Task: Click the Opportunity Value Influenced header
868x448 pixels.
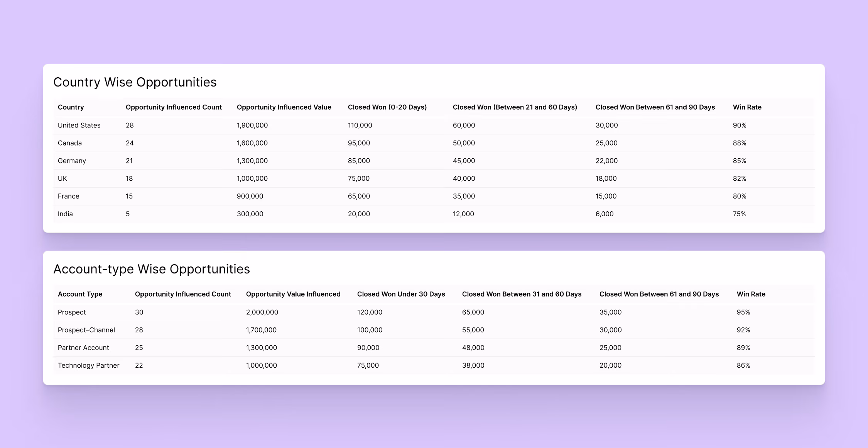Action: (x=293, y=294)
